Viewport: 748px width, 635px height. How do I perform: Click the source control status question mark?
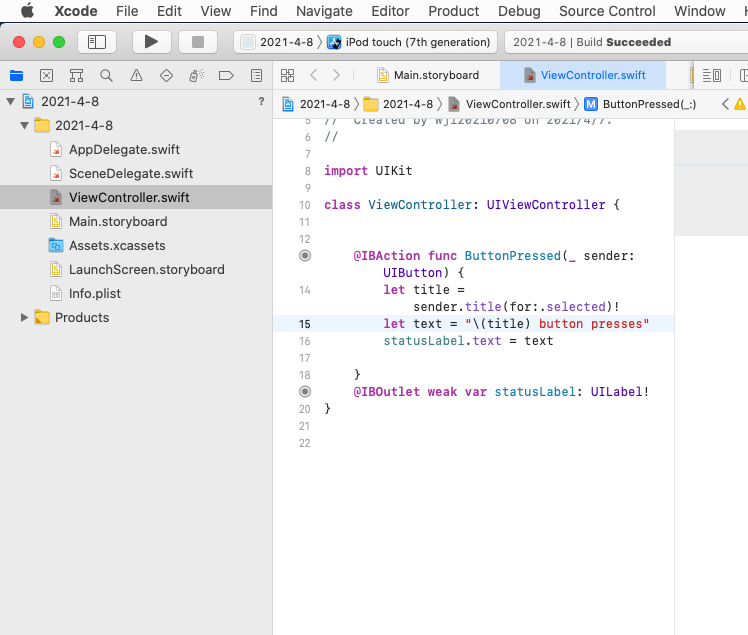pos(261,101)
